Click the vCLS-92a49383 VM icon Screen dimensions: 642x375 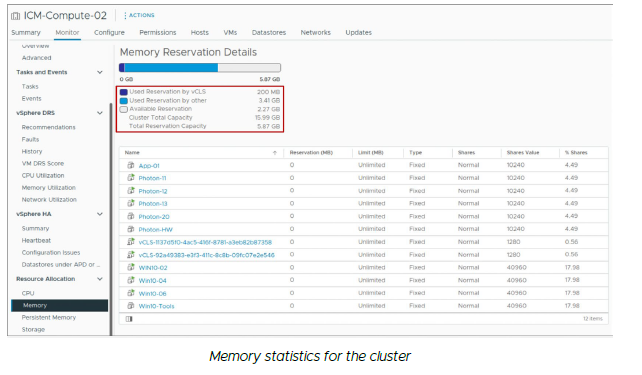[x=131, y=255]
